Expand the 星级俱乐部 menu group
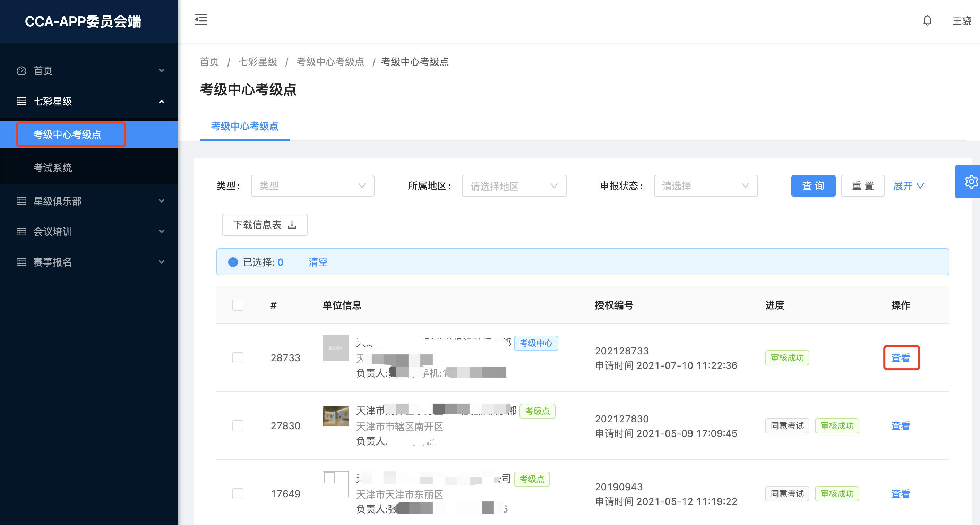This screenshot has height=525, width=980. point(89,201)
